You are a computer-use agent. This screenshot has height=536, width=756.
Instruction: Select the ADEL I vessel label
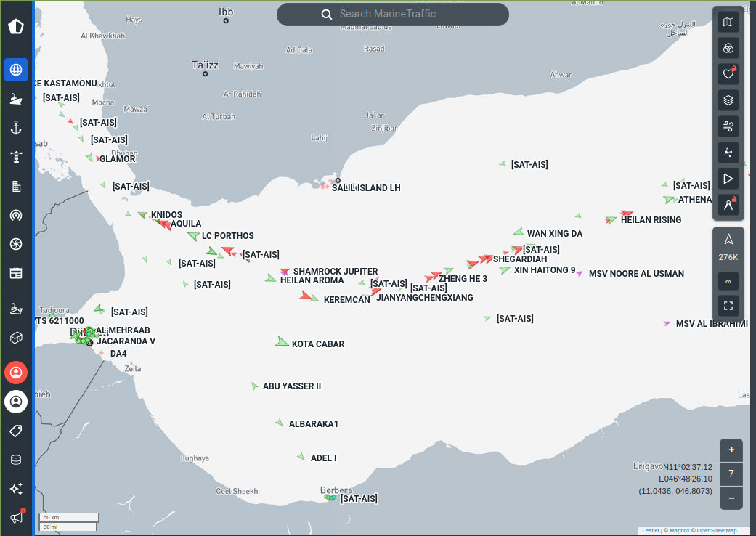point(323,458)
